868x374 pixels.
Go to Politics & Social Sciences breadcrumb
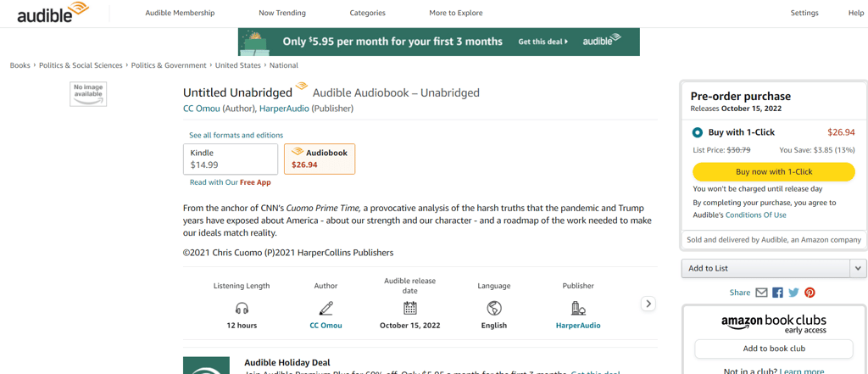[x=81, y=65]
